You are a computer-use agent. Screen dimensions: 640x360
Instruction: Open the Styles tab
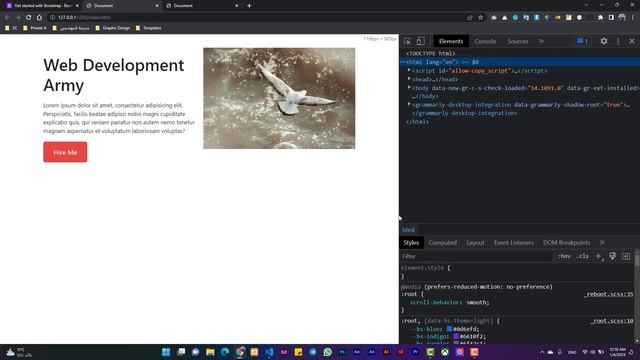point(411,242)
